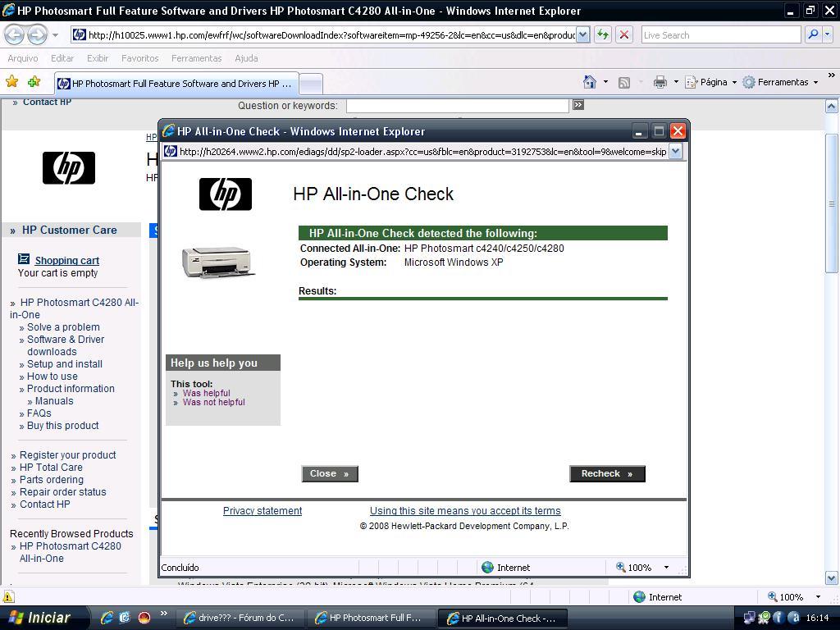Click the Close button in All-in-One Check
The height and width of the screenshot is (630, 840).
(330, 473)
